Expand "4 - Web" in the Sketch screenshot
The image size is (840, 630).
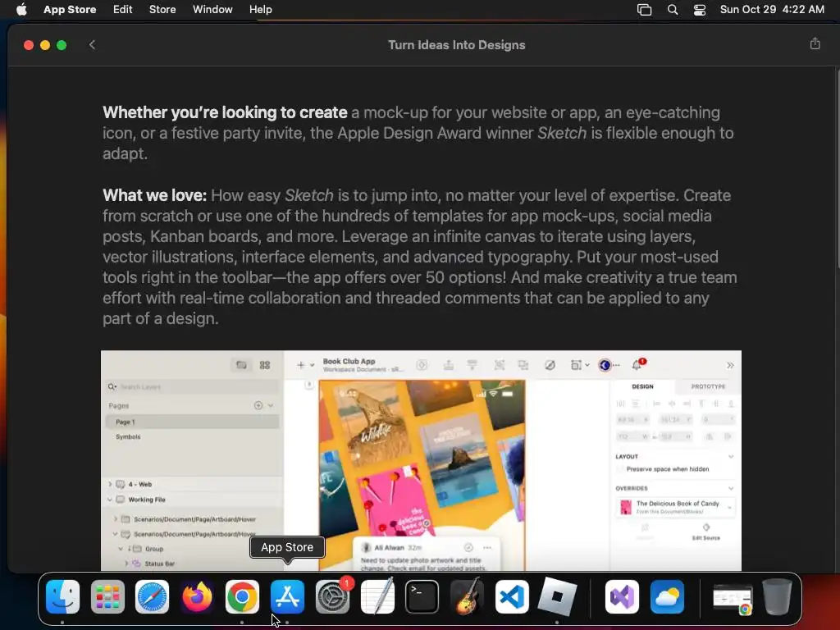point(111,484)
